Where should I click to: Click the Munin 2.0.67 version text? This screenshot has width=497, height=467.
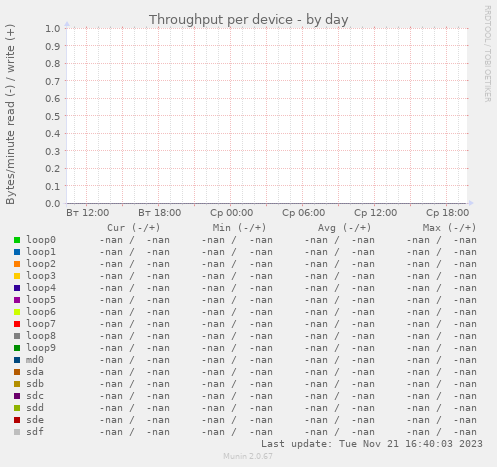tap(248, 456)
